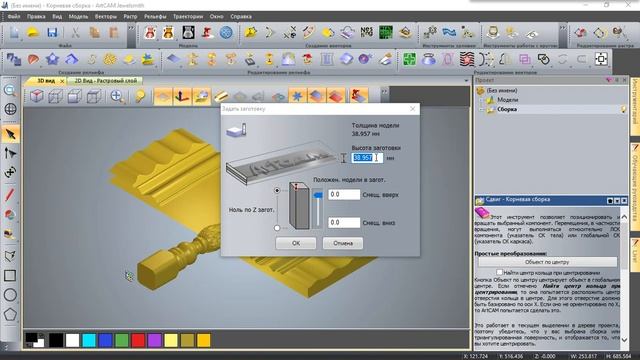Image resolution: width=640 pixels, height=360 pixels.
Task: Select the rectangle drawing tool
Action: 10,276
